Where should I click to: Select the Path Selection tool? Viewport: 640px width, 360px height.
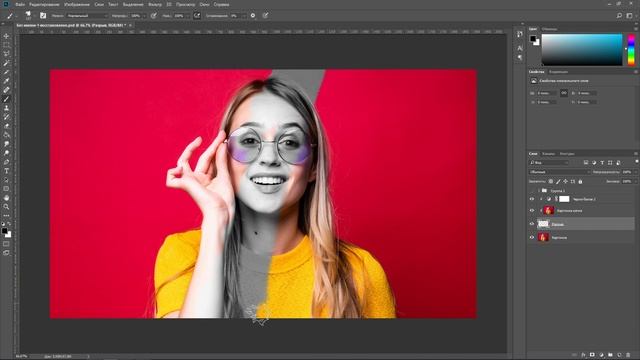pyautogui.click(x=6, y=180)
